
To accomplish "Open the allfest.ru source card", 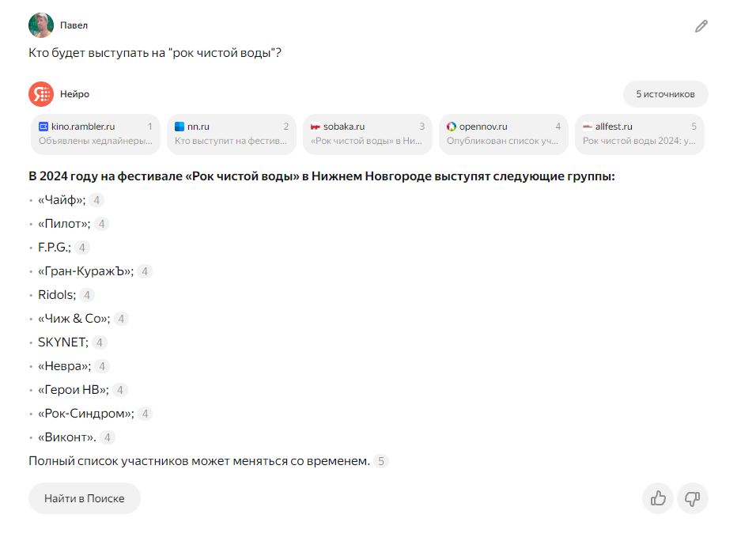I will 639,134.
